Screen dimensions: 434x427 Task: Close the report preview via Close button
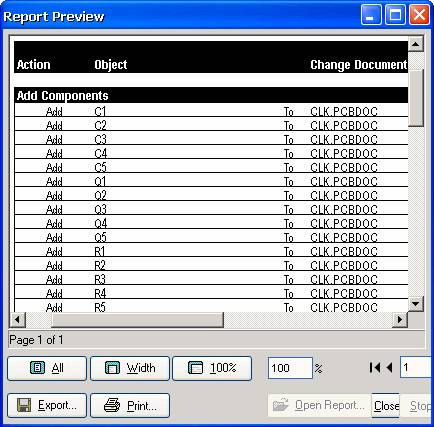[386, 405]
